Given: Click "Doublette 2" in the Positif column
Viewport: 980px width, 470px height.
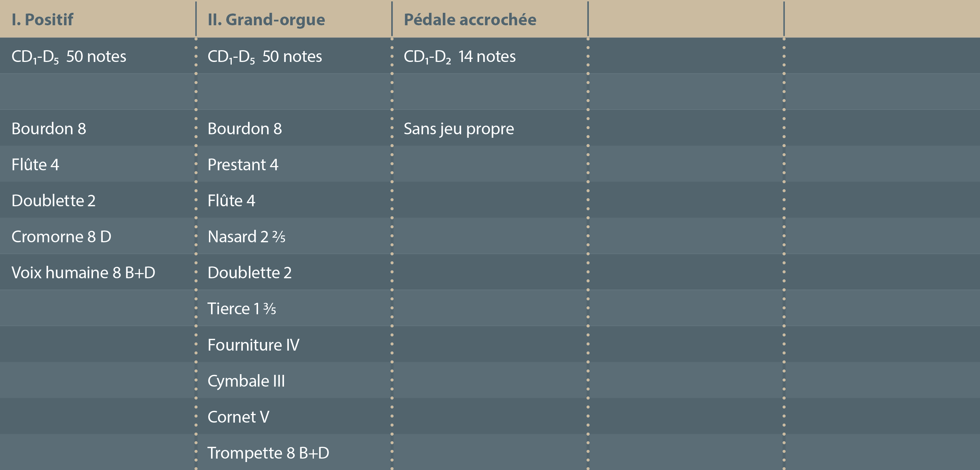Looking at the screenshot, I should [x=53, y=201].
